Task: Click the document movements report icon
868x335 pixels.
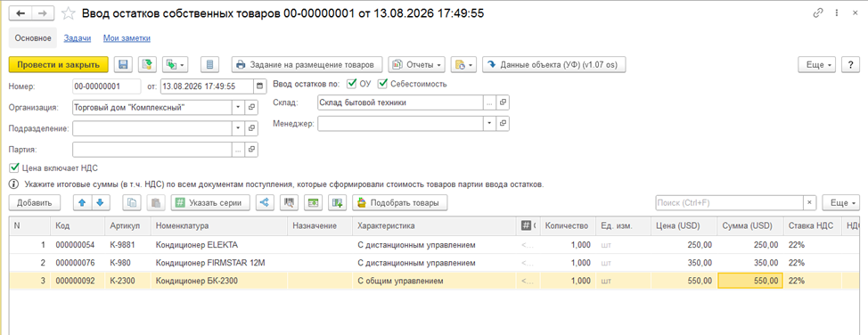Action: click(x=209, y=65)
